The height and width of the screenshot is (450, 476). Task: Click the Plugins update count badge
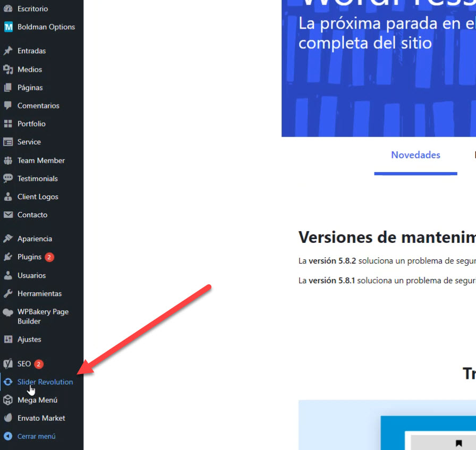(x=49, y=257)
